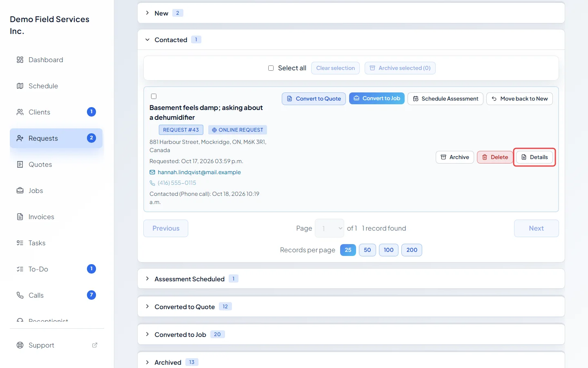Open the hannah.lindqvist@mail.example email link
Screen dimensions: 588x368
[x=199, y=172]
